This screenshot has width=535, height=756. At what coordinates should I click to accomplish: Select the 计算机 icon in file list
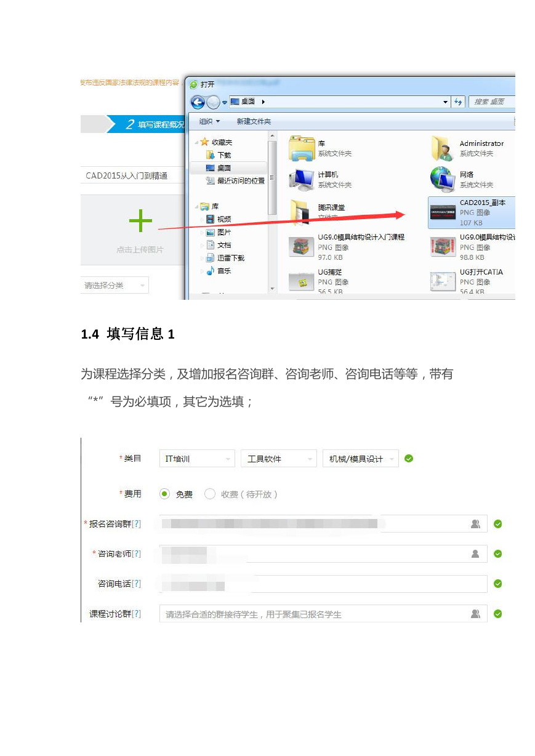click(x=302, y=179)
